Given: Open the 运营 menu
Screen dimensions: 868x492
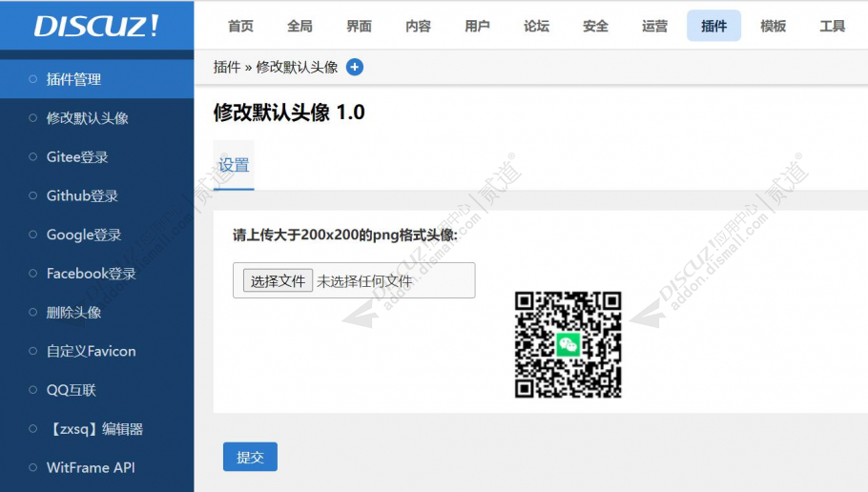Looking at the screenshot, I should pyautogui.click(x=655, y=26).
